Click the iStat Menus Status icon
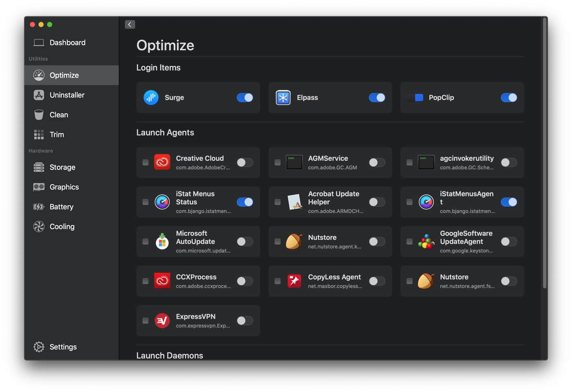 [x=162, y=202]
